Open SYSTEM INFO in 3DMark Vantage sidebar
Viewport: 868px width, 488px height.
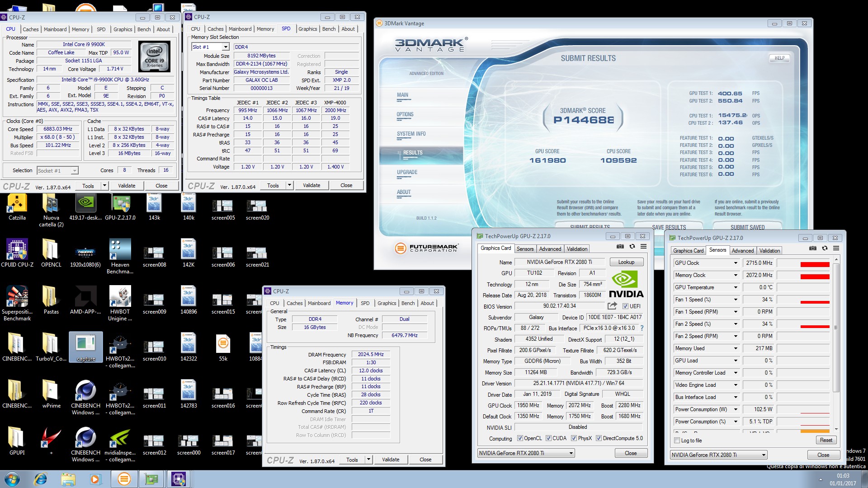411,134
